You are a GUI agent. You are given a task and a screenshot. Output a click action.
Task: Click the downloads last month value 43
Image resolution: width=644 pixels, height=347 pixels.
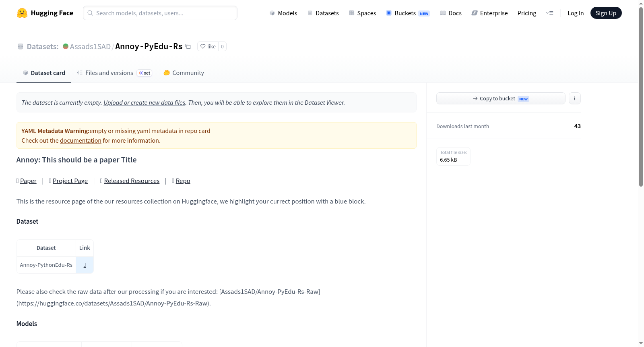pos(577,126)
